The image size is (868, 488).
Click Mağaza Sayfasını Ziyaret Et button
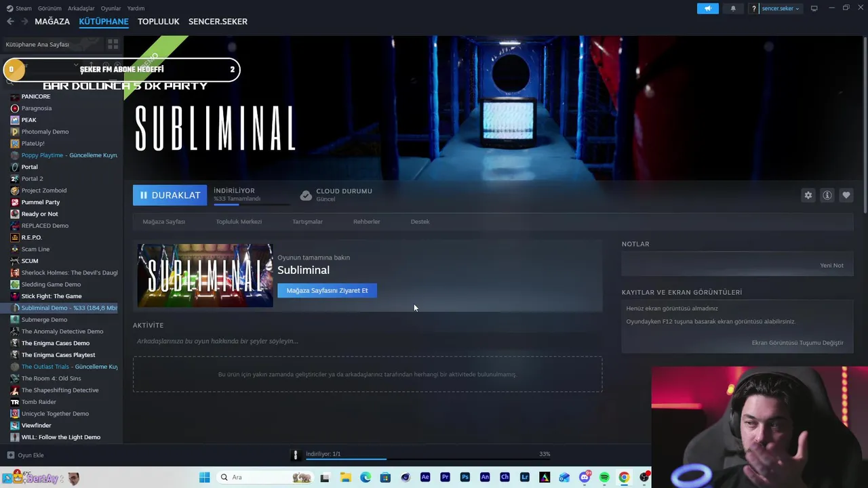[x=327, y=291]
